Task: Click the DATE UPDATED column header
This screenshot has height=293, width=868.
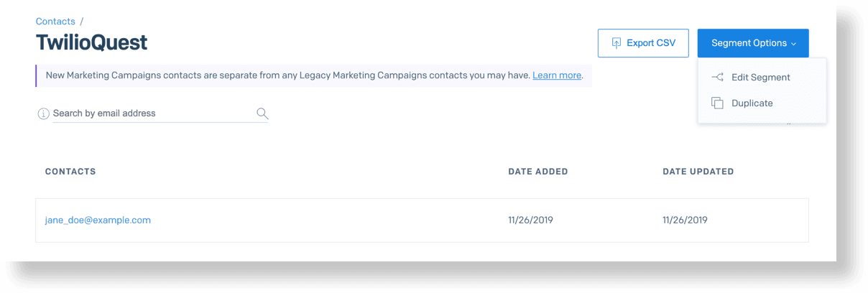Action: [x=698, y=172]
